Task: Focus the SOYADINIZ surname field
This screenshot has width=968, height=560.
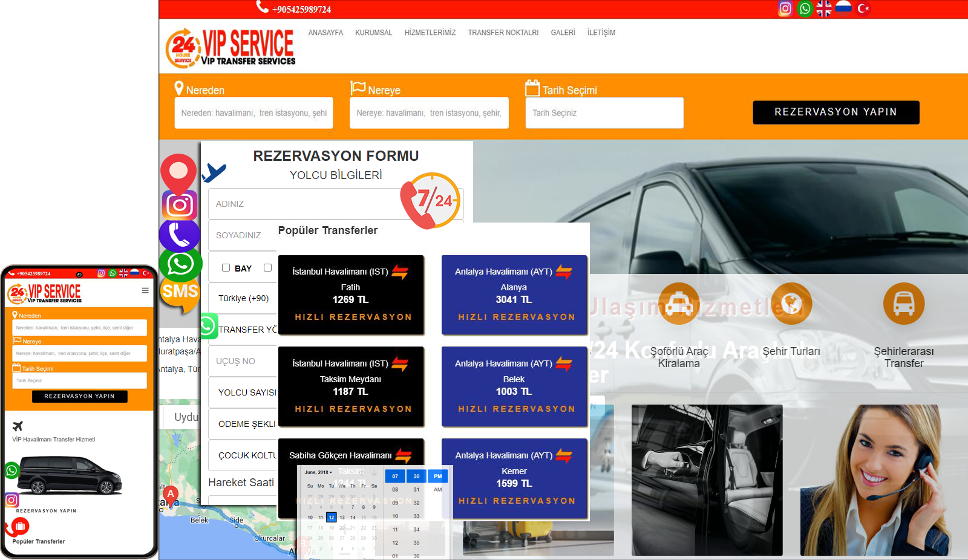Action: [243, 235]
